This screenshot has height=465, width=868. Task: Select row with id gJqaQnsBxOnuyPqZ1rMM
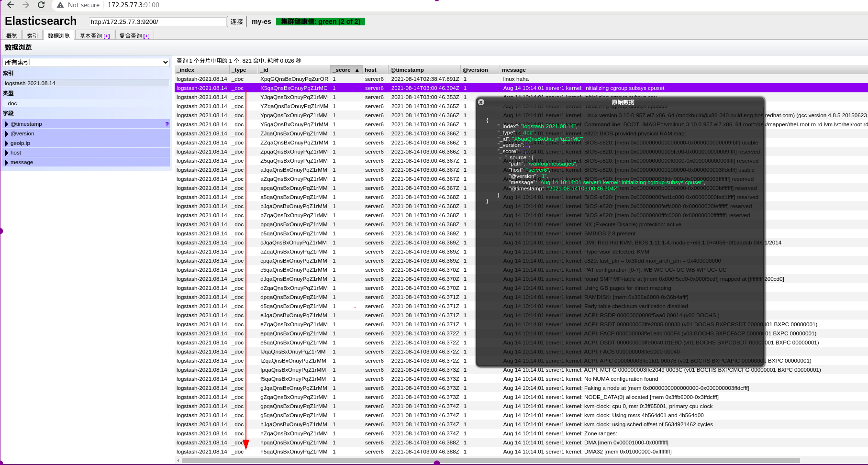pos(521,388)
